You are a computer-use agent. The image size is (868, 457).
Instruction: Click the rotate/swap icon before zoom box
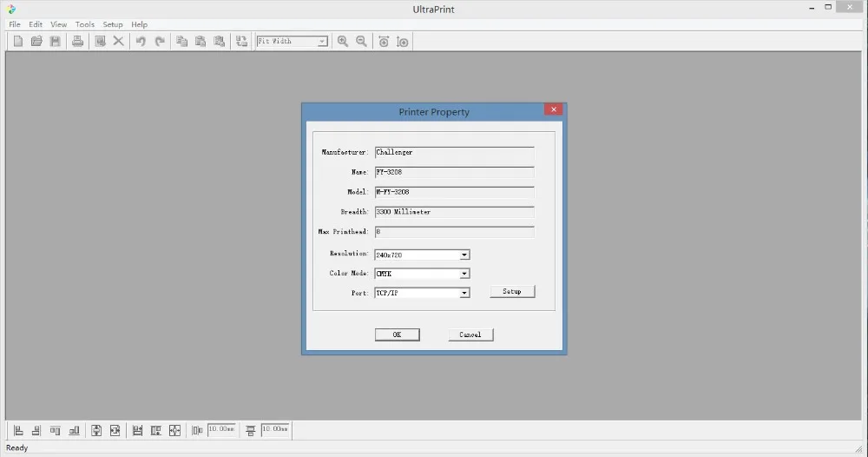pyautogui.click(x=241, y=41)
